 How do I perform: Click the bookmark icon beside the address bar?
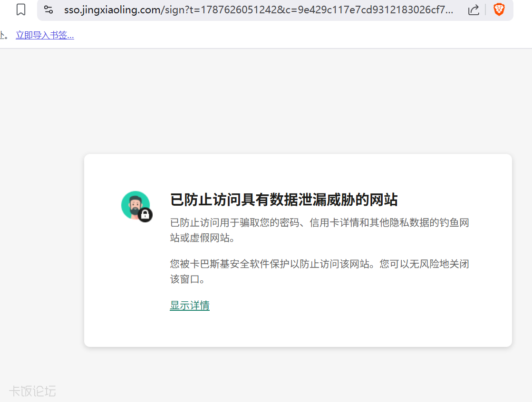pyautogui.click(x=21, y=10)
